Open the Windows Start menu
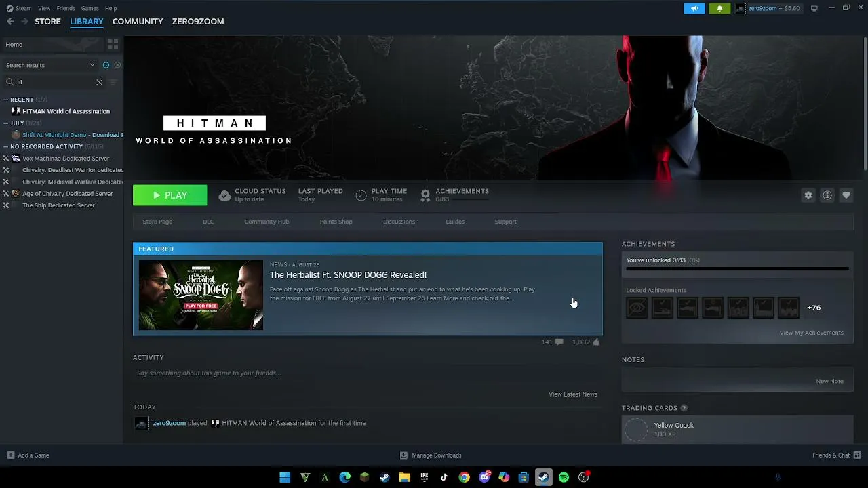 285,477
